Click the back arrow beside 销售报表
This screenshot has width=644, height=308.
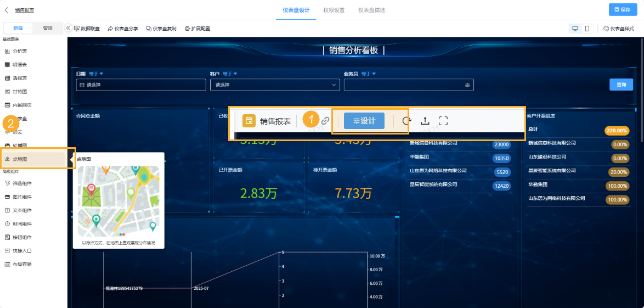(7, 10)
